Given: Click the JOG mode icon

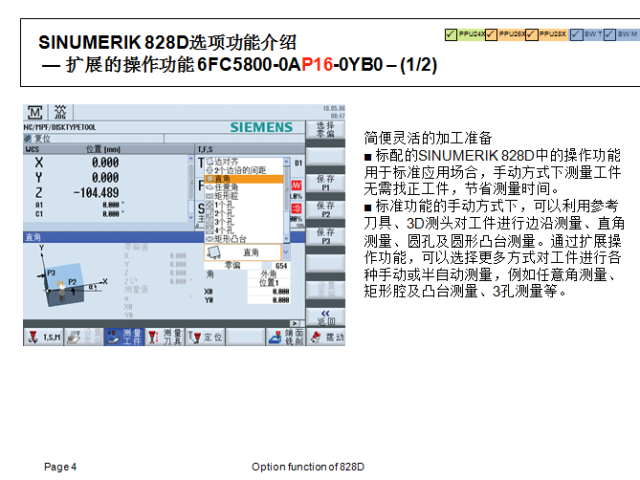Looking at the screenshot, I should [60, 112].
